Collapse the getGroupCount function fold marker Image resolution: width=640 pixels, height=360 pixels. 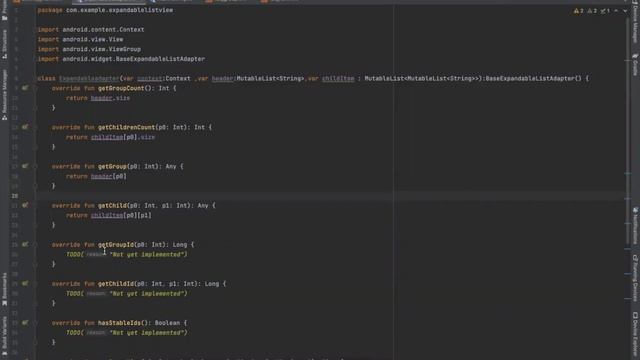(x=36, y=88)
